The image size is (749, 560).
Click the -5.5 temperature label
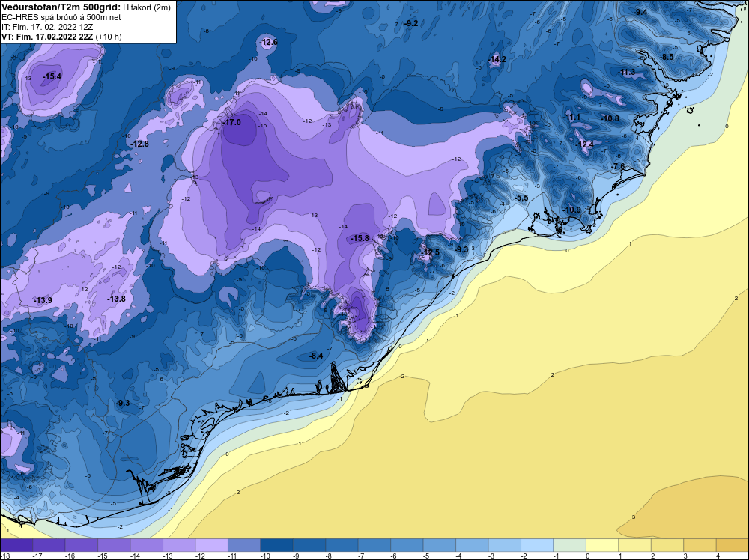pyautogui.click(x=521, y=198)
